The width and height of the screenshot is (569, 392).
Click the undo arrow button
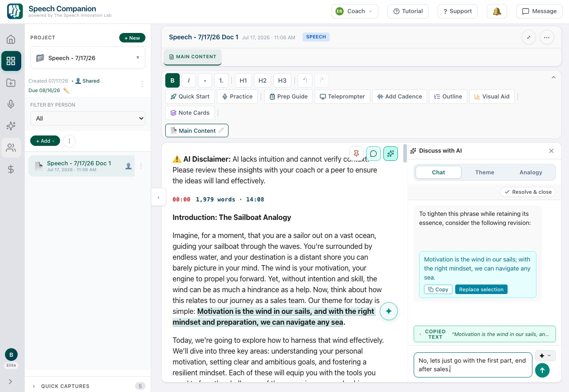[x=305, y=80]
